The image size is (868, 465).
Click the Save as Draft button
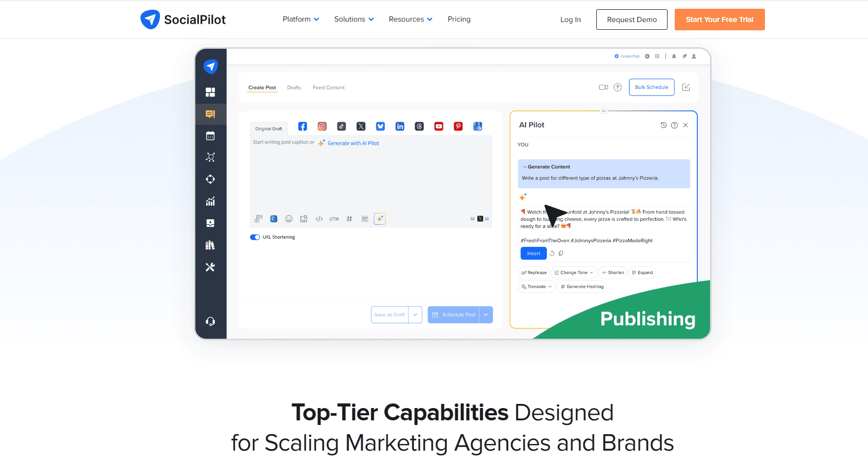(390, 315)
